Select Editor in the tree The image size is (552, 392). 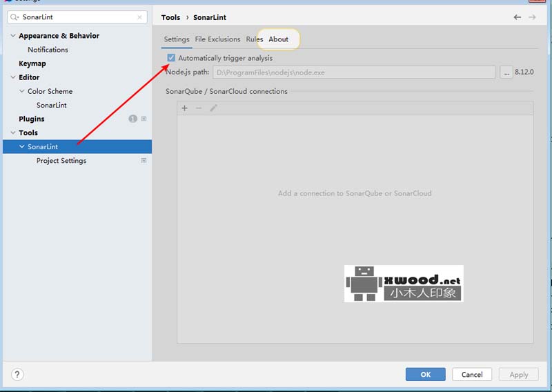[x=29, y=77]
